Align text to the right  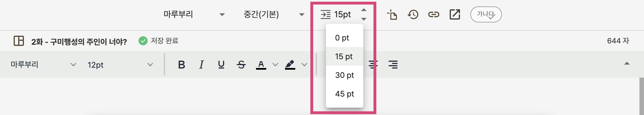[x=393, y=65]
